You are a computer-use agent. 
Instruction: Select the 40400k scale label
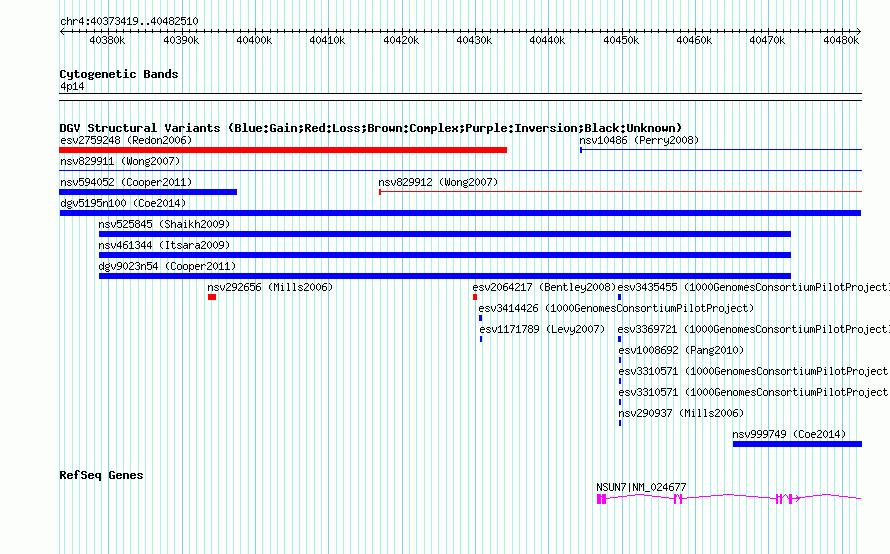click(254, 40)
